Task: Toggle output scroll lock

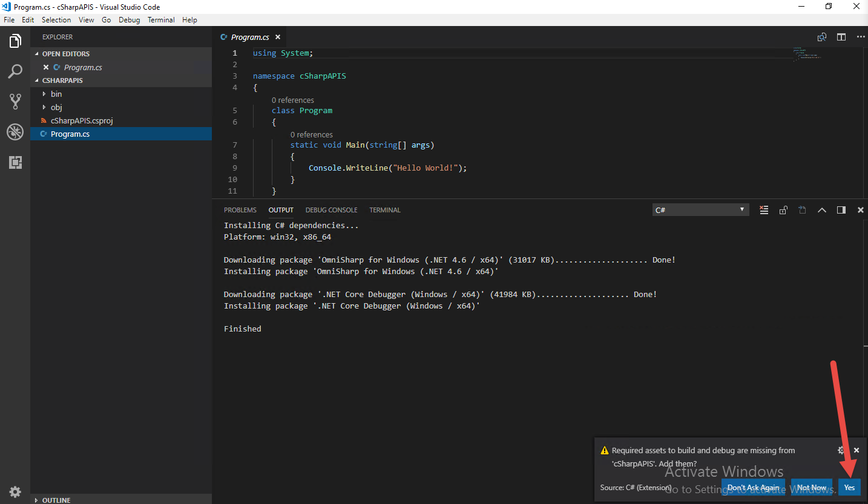Action: coord(783,210)
